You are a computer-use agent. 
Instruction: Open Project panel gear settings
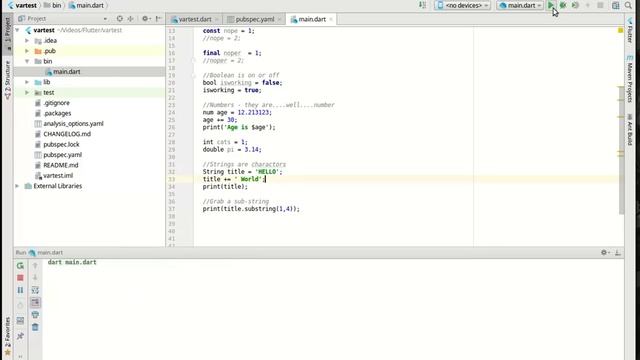pyautogui.click(x=146, y=19)
